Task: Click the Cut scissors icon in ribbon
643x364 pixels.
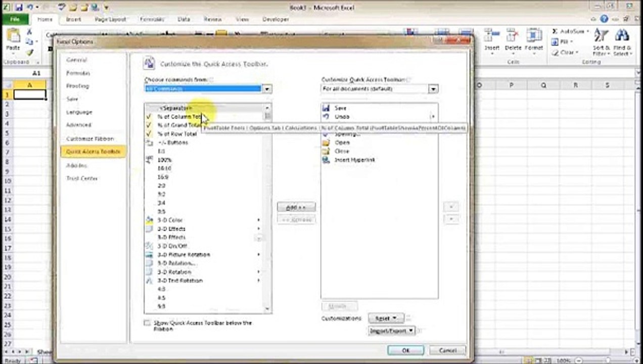Action: [x=29, y=32]
